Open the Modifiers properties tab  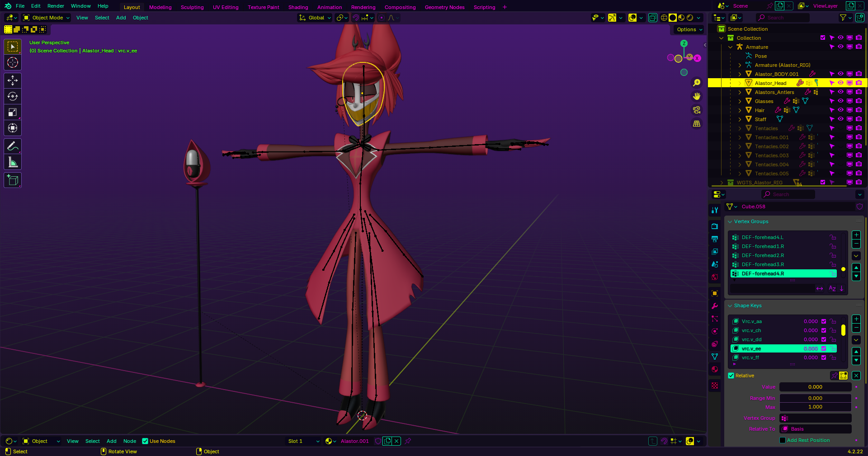click(x=715, y=306)
